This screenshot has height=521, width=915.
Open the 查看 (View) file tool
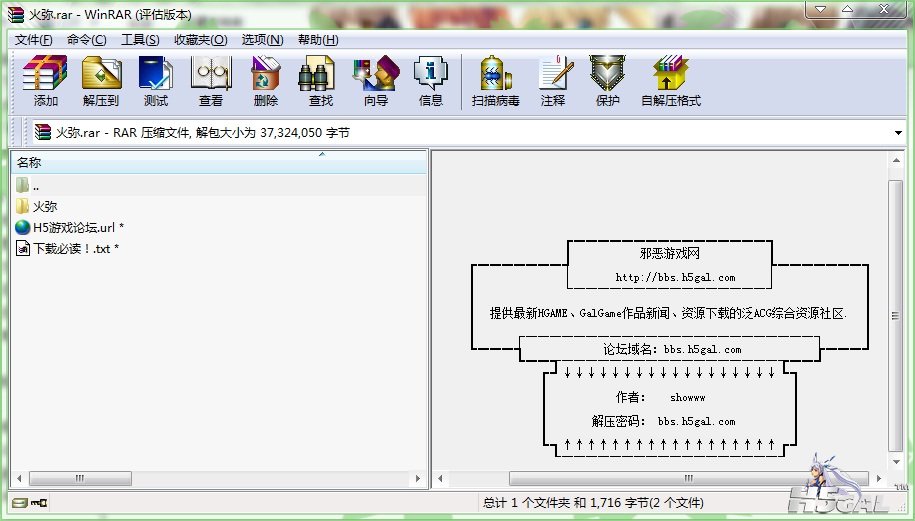210,81
